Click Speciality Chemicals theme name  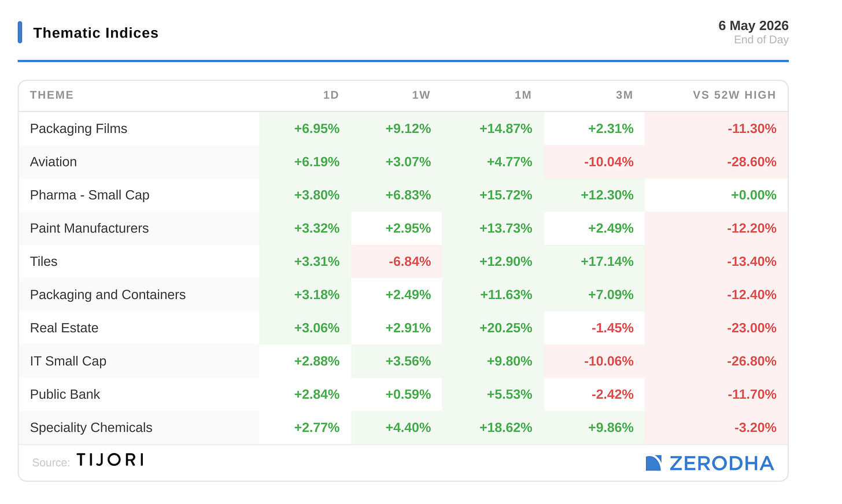tap(91, 428)
